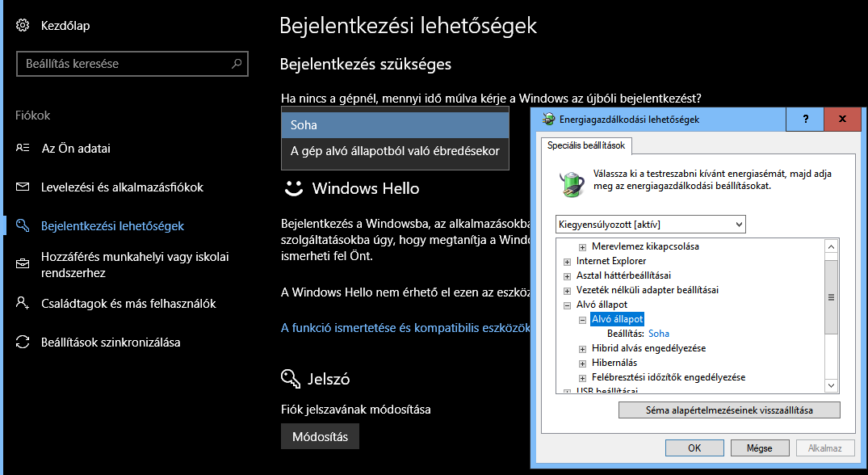868x475 pixels.
Task: Collapse the top-level Alvó állapot node
Action: coord(567,305)
